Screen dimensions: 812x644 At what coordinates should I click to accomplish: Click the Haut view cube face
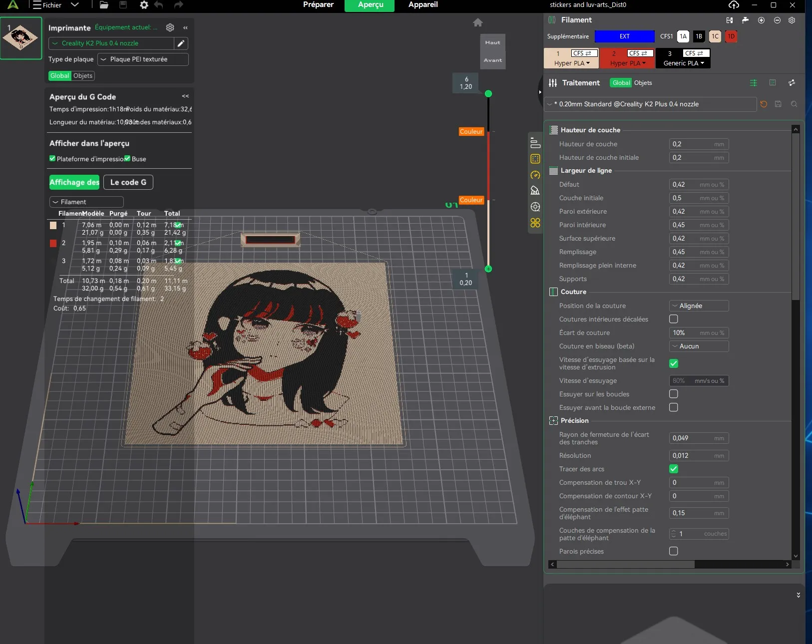pyautogui.click(x=492, y=42)
